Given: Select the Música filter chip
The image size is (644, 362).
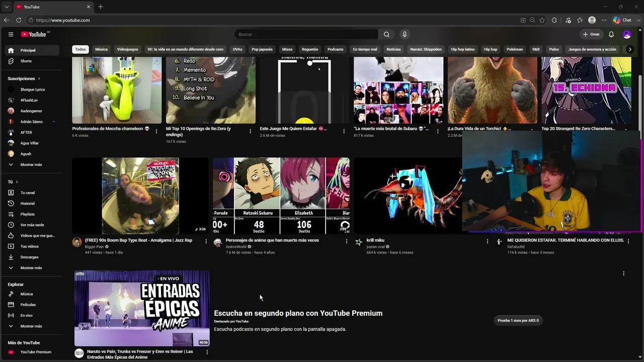Looking at the screenshot, I should tap(102, 49).
